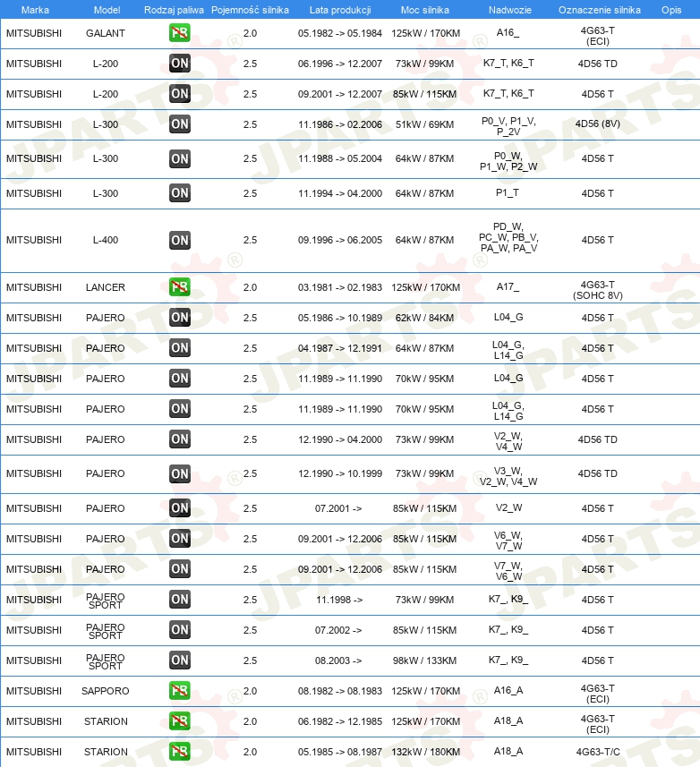Click diesel ON icon for PAJERO SPORT 07.2002

[180, 629]
